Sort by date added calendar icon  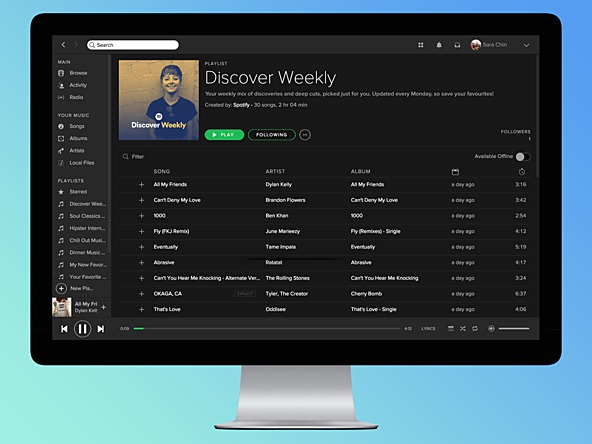tap(455, 172)
